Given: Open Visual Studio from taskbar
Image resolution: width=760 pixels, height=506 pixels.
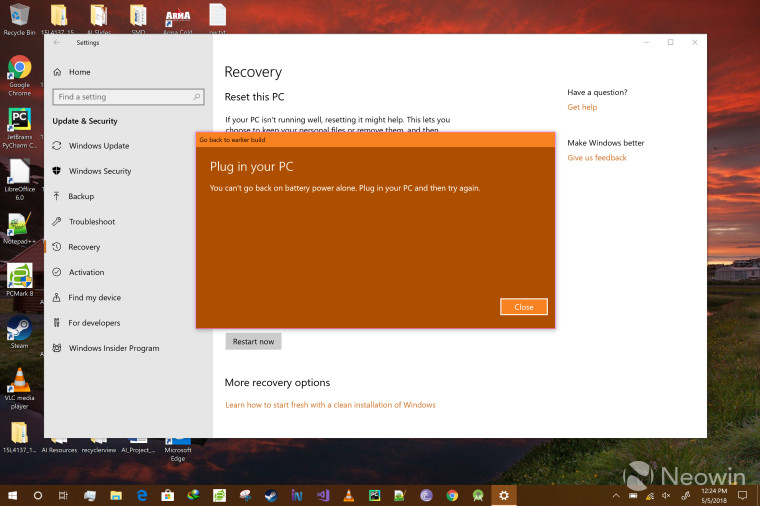Looking at the screenshot, I should (x=323, y=495).
